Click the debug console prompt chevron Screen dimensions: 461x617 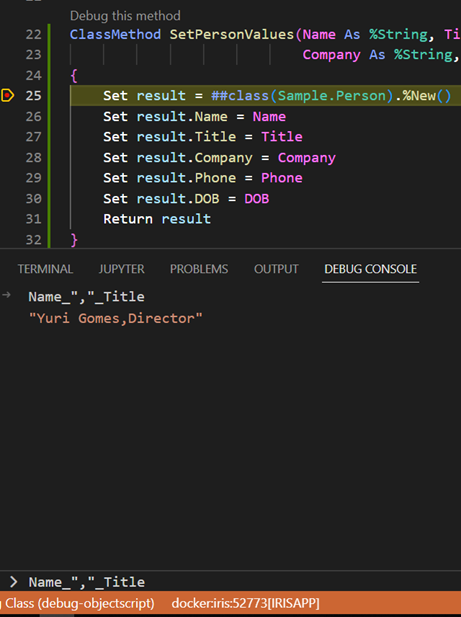click(13, 582)
